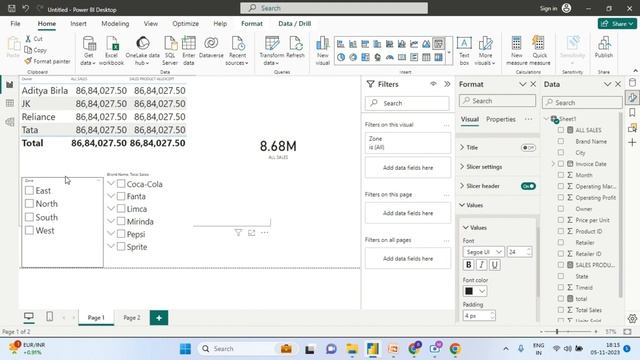Check the North zone slicer option
Image resolution: width=640 pixels, height=360 pixels.
[x=29, y=204]
